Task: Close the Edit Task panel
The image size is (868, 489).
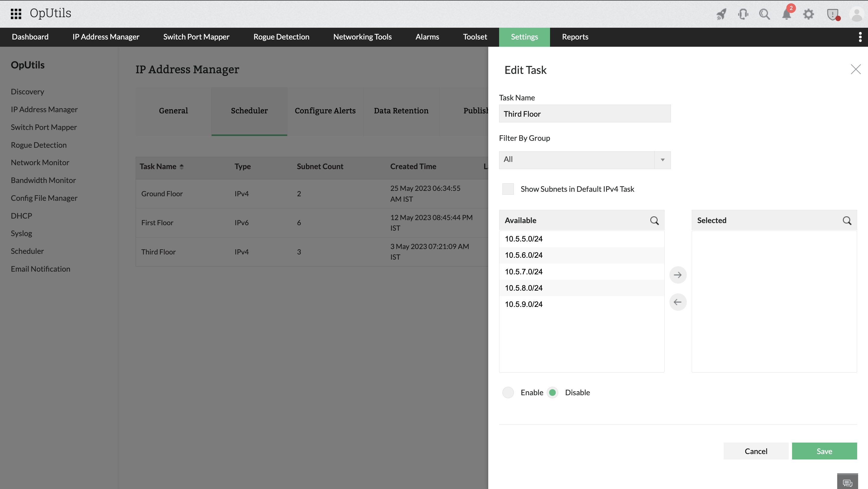Action: (856, 69)
